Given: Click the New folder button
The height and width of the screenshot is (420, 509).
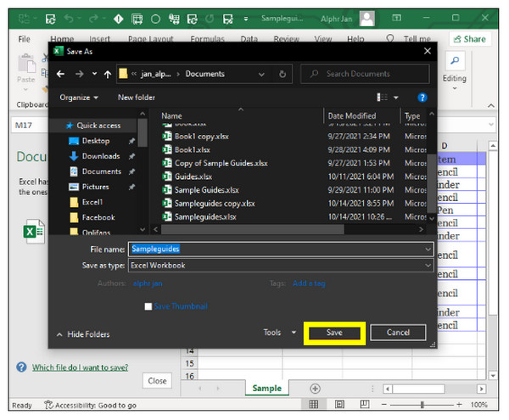Looking at the screenshot, I should tap(137, 98).
